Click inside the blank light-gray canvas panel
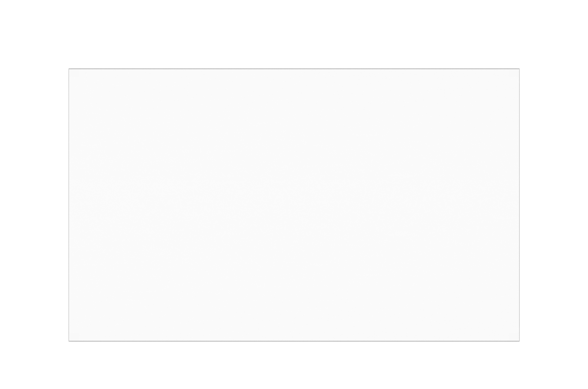The height and width of the screenshot is (389, 588). 294,205
